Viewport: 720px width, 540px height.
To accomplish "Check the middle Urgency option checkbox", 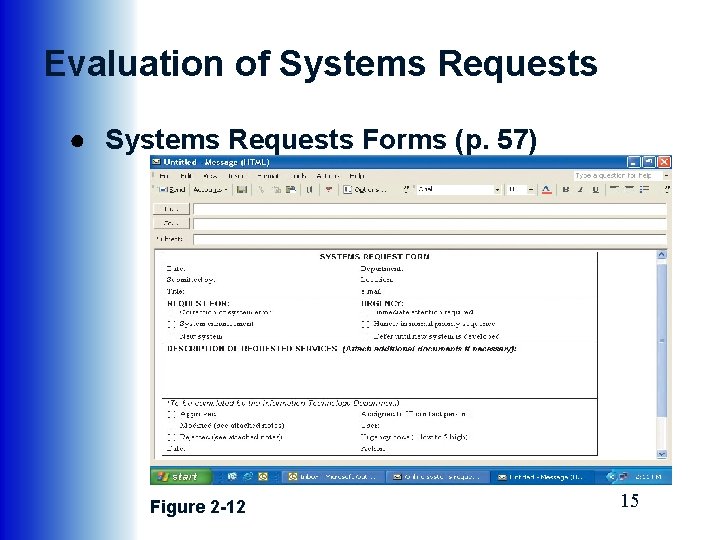I will point(366,324).
